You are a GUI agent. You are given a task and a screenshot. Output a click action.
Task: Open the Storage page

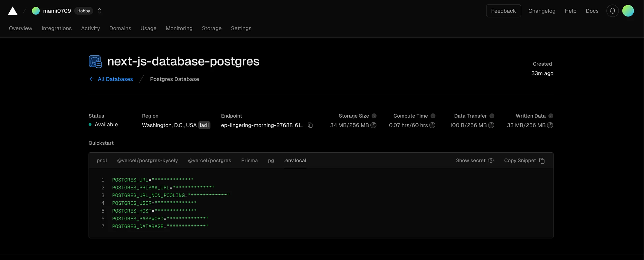click(212, 28)
